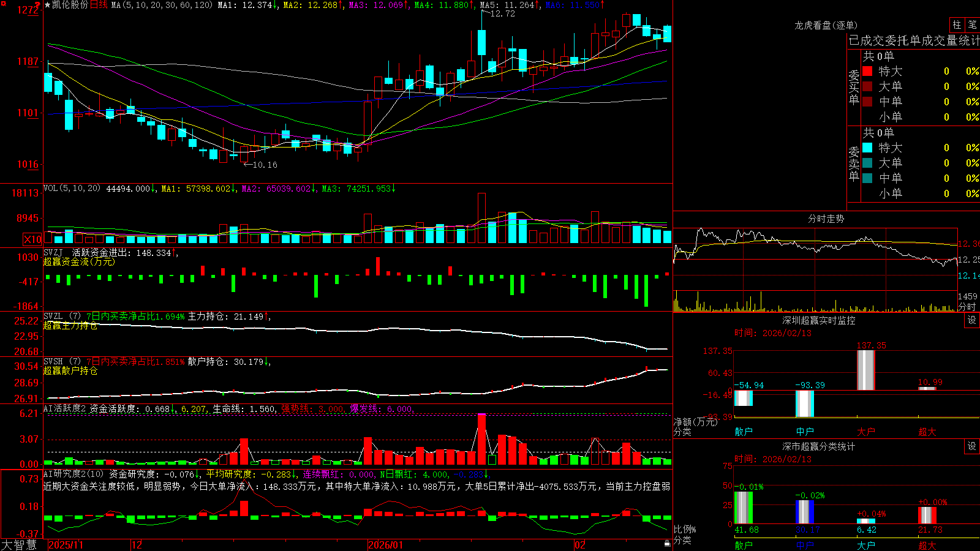The height and width of the screenshot is (551, 980).
Task: Change the 日线 chart period
Action: pyautogui.click(x=99, y=5)
